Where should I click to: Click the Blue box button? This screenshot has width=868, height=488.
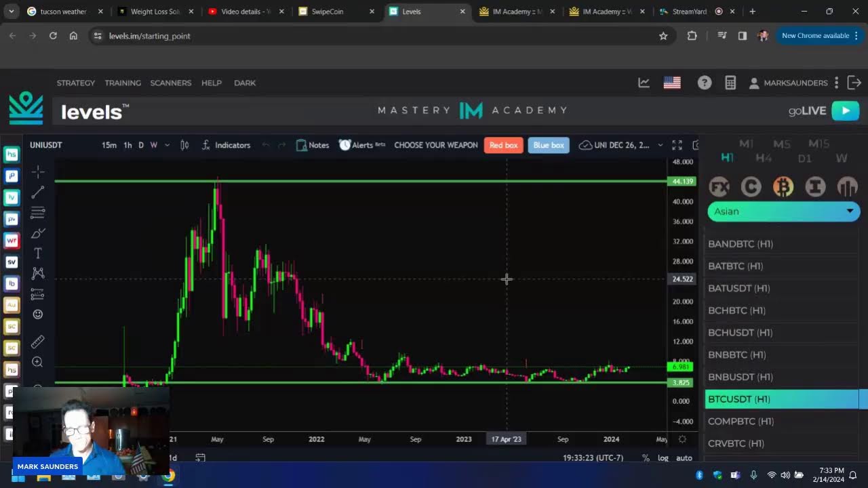coord(549,145)
